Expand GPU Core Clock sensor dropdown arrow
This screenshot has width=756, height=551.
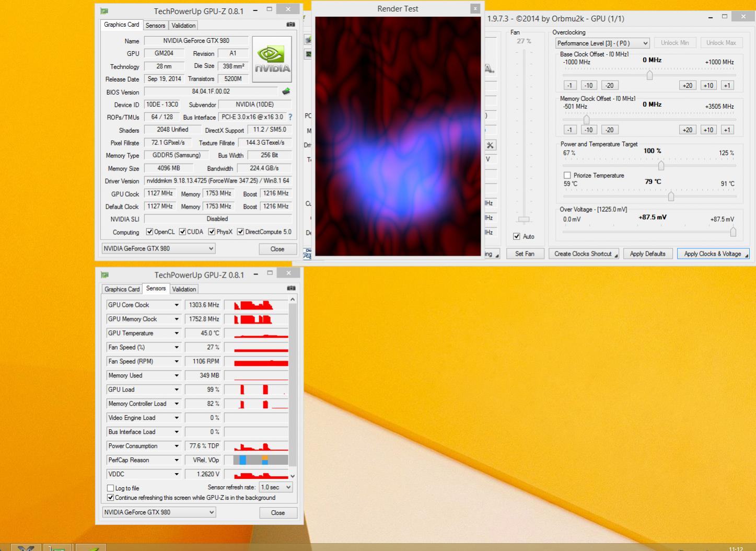point(177,305)
